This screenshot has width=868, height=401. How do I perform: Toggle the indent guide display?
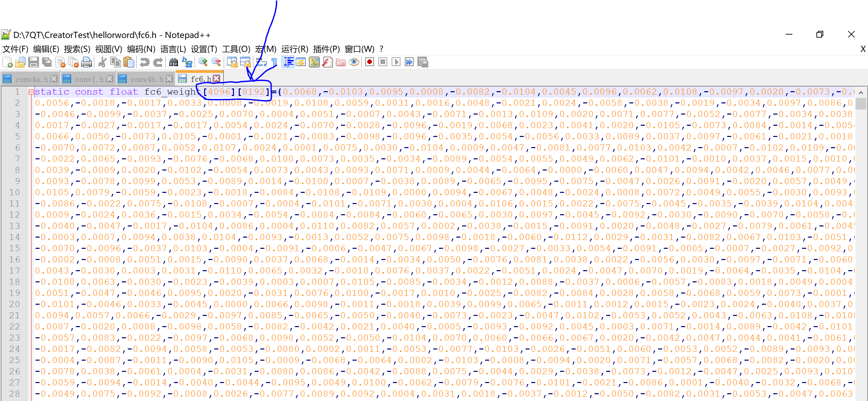point(288,62)
